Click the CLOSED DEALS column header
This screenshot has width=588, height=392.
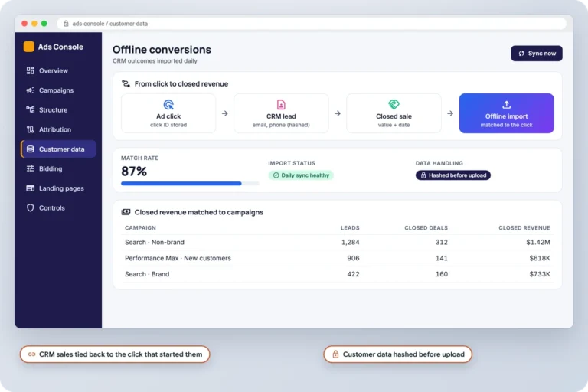pyautogui.click(x=426, y=227)
